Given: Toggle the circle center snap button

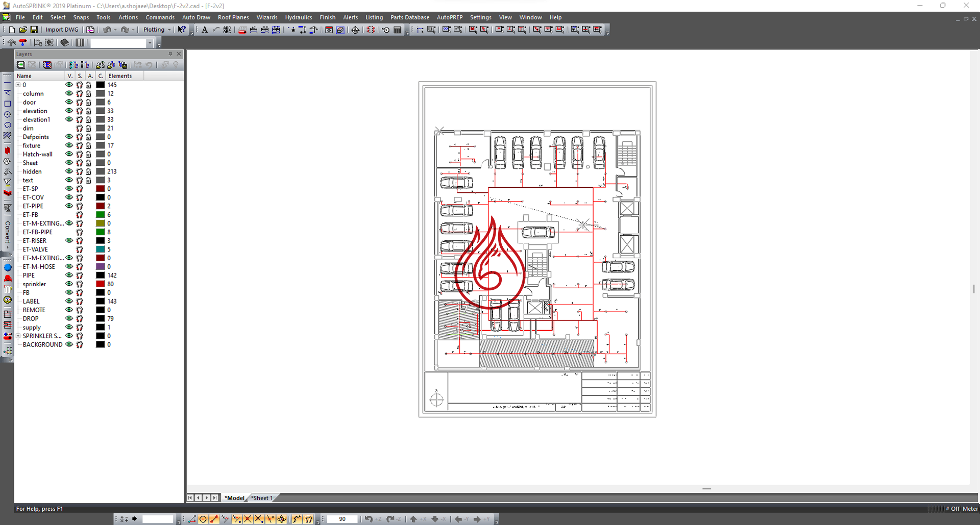Looking at the screenshot, I should (203, 519).
